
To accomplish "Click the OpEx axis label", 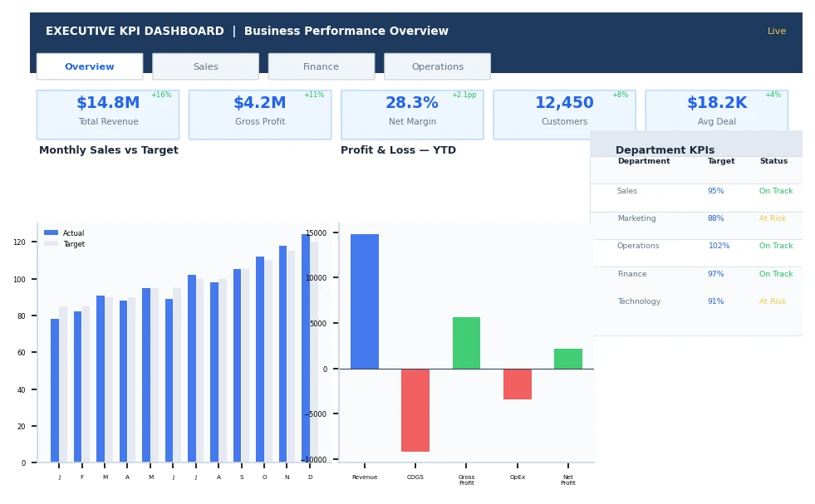I will click(x=518, y=477).
